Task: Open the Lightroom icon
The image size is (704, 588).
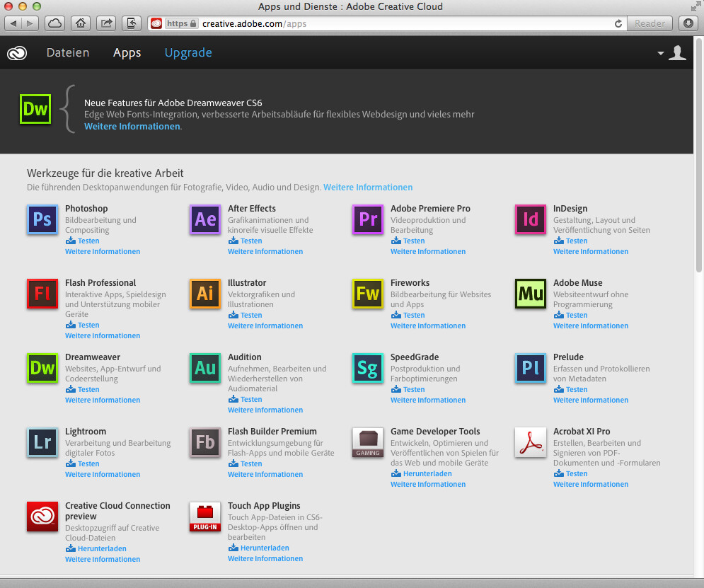Action: 42,442
